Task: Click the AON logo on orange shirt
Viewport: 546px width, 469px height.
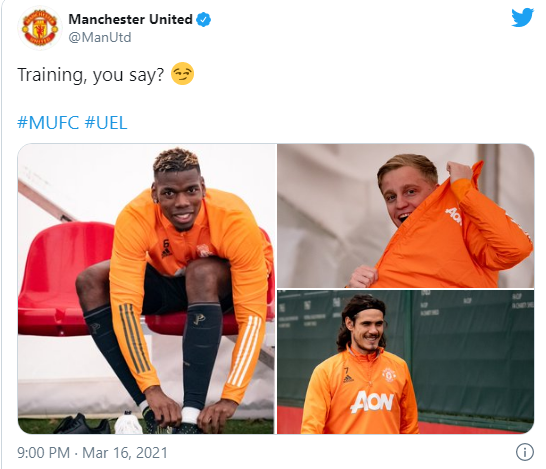Action: tap(372, 402)
